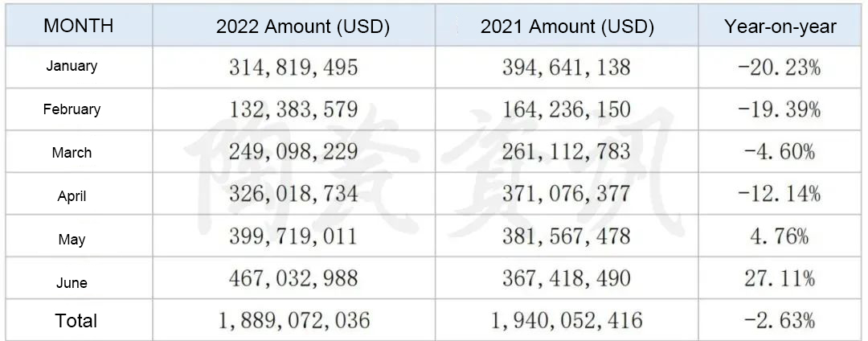Select June year-on-year value 27.11%

pos(780,278)
